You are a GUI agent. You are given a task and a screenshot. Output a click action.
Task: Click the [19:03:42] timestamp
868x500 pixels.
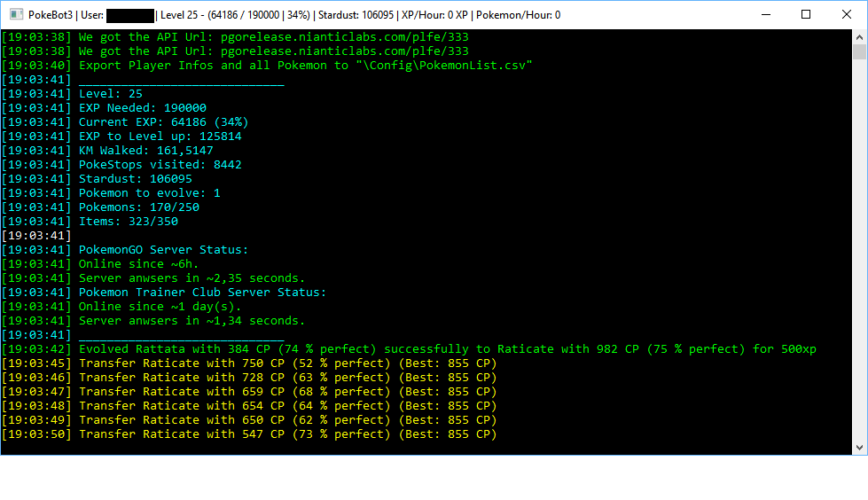point(36,348)
